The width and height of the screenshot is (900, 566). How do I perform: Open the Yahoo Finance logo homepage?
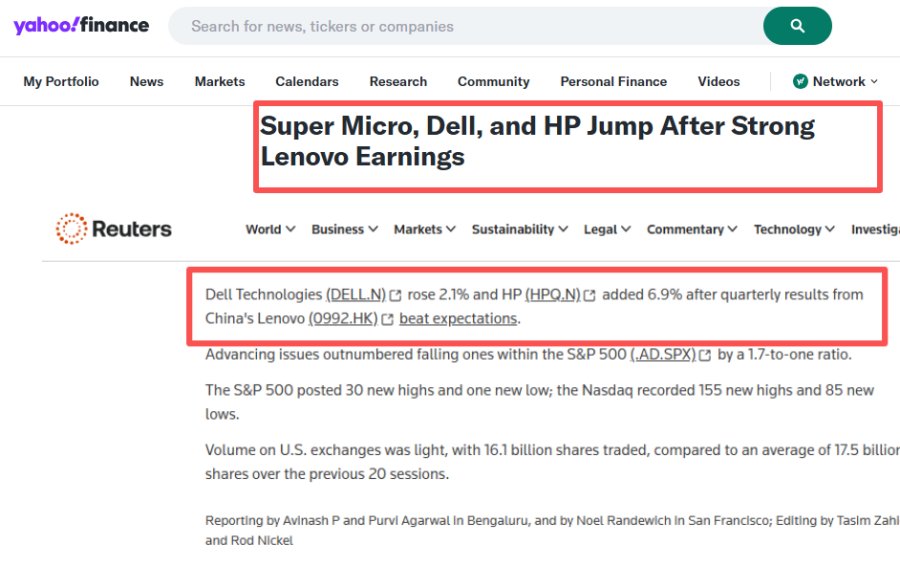[x=81, y=25]
